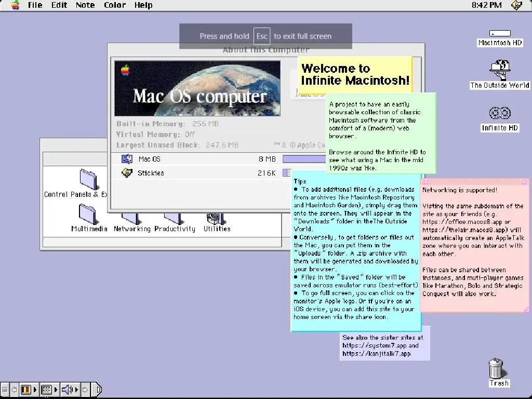Click the pink note's resize corner
Screen dimensions: 532x399
pos(526,310)
